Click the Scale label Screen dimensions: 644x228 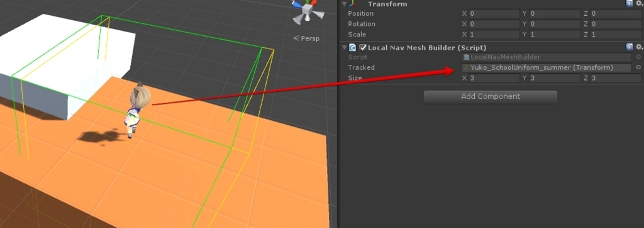(357, 35)
